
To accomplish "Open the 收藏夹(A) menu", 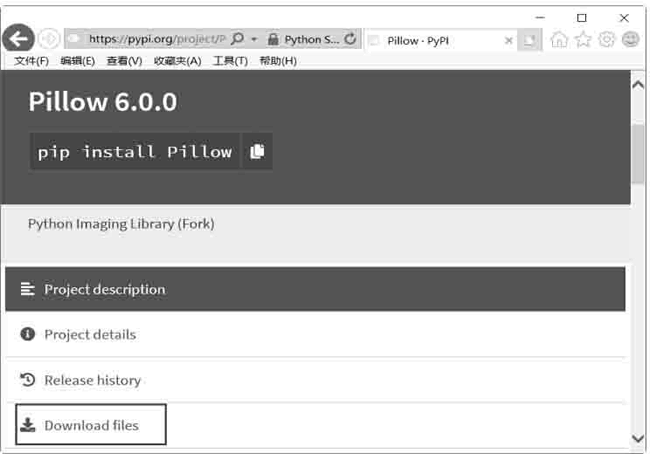I will [x=177, y=61].
